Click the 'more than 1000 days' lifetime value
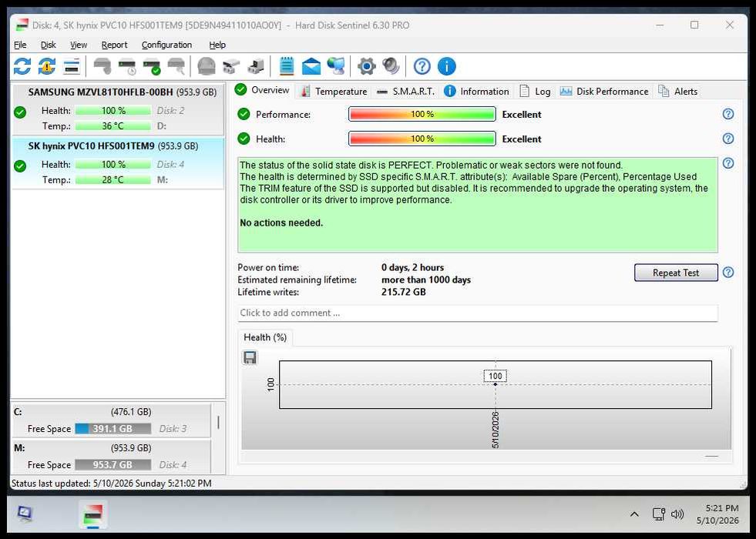756x539 pixels. pyautogui.click(x=426, y=280)
